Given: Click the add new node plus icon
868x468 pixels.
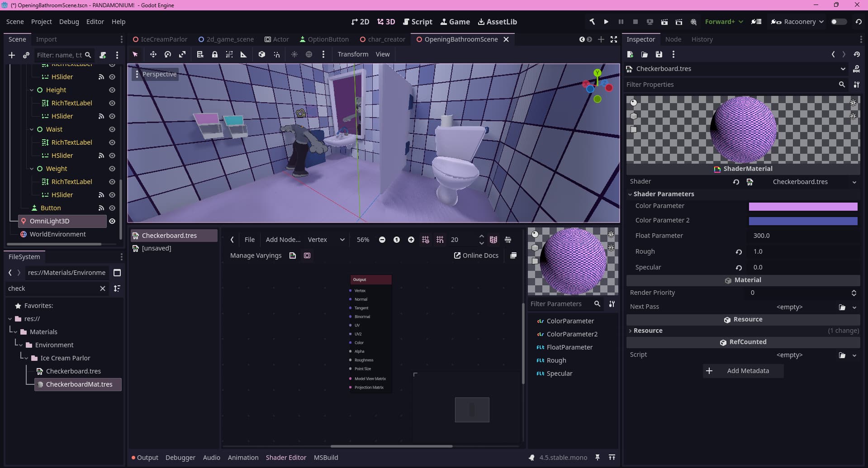Looking at the screenshot, I should point(12,55).
